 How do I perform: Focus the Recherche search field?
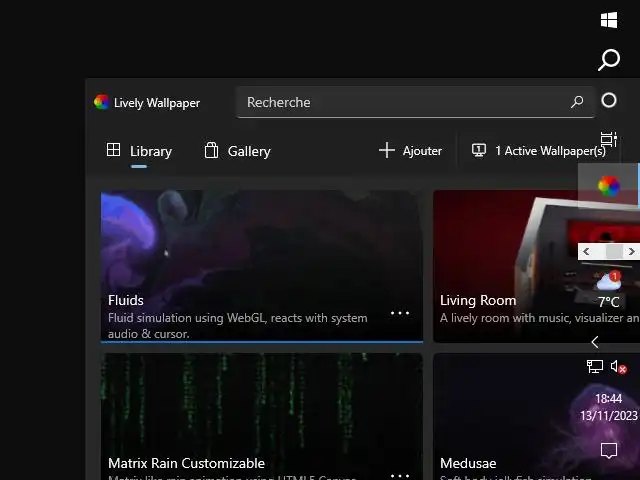coord(415,102)
